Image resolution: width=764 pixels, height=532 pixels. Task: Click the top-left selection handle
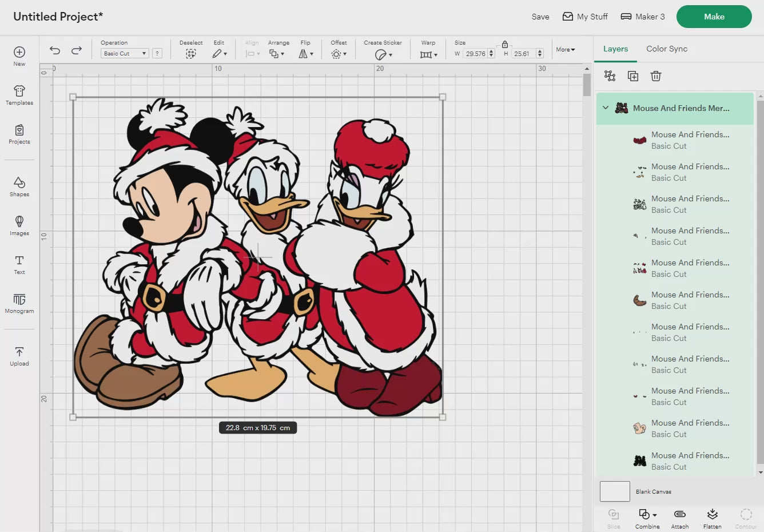click(x=73, y=97)
